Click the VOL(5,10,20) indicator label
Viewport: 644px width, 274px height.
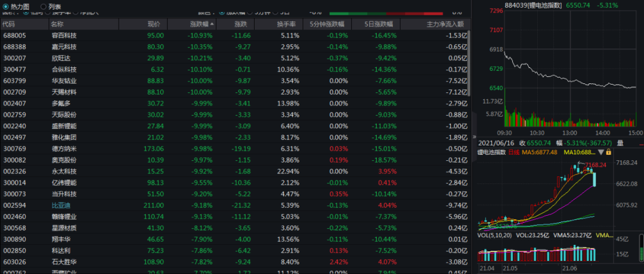[x=494, y=235]
